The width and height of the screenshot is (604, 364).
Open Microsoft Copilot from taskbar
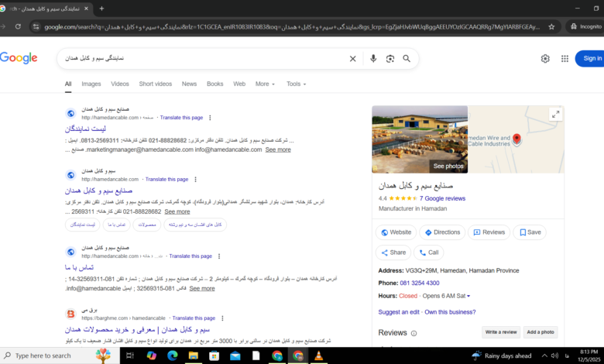coord(151,355)
